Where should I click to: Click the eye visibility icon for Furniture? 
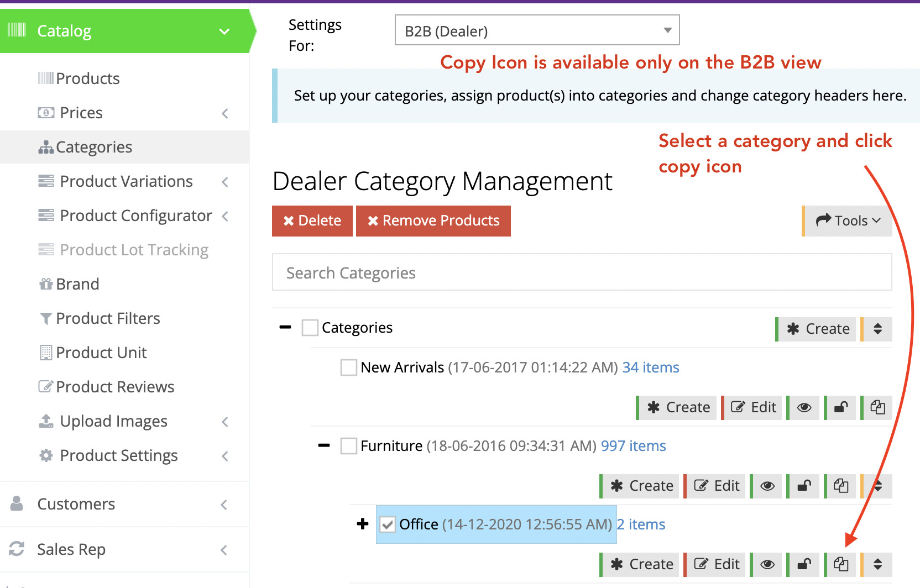767,486
